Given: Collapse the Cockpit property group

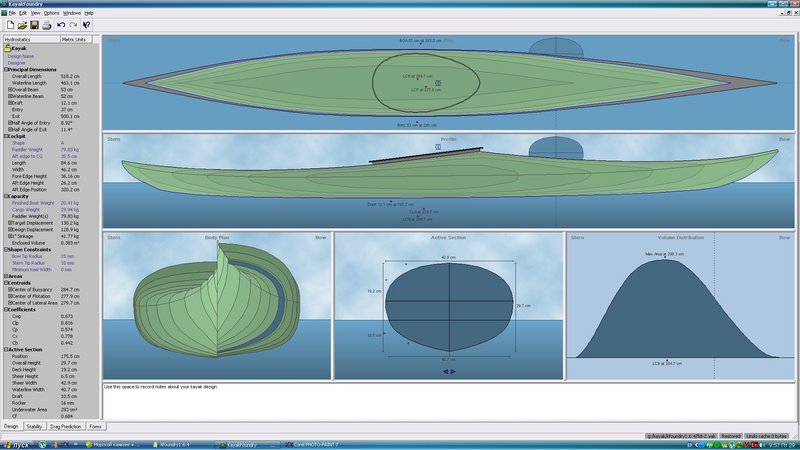Looking at the screenshot, I should tap(4, 135).
